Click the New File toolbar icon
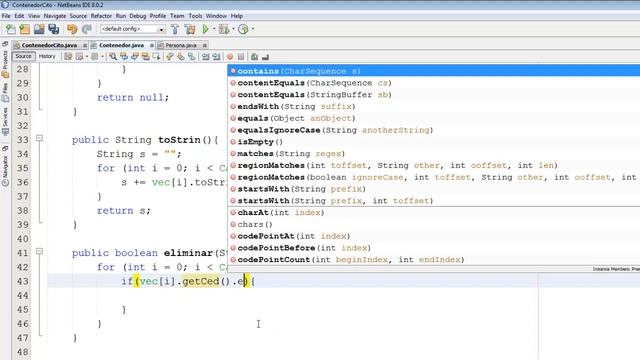The image size is (640, 360). [x=11, y=29]
